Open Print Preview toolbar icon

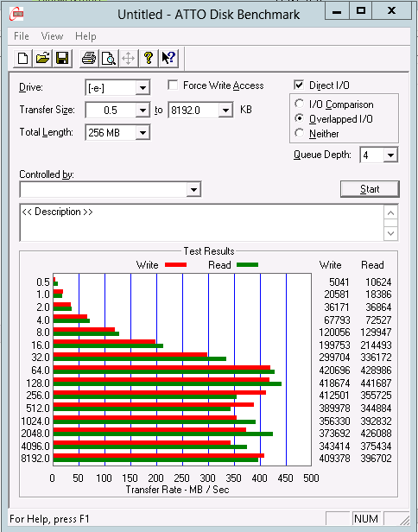click(109, 58)
